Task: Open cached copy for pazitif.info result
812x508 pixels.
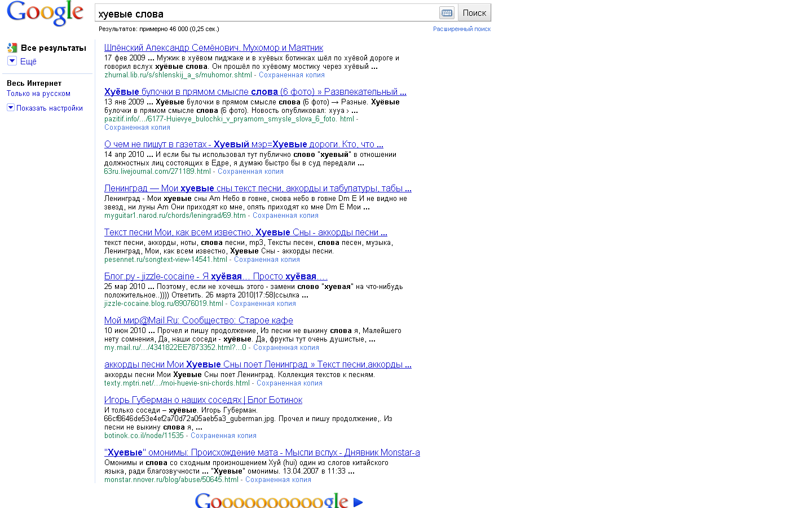Action: (x=137, y=128)
